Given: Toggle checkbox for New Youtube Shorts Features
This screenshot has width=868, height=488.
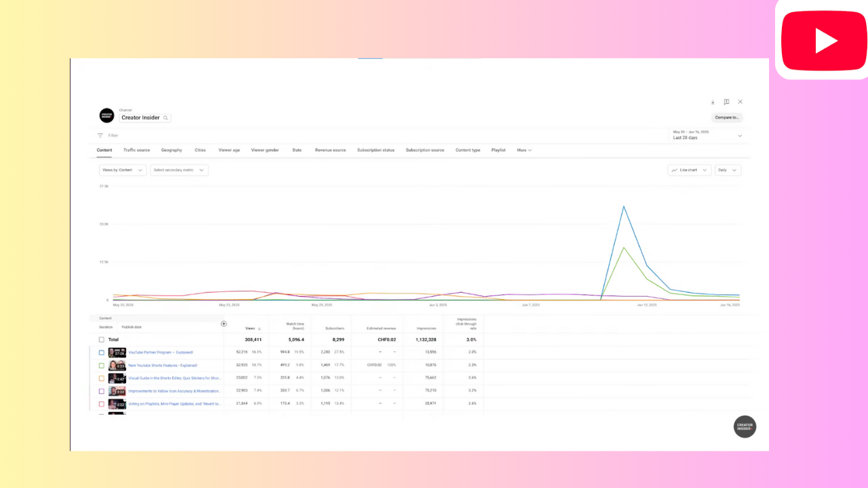Looking at the screenshot, I should click(102, 365).
